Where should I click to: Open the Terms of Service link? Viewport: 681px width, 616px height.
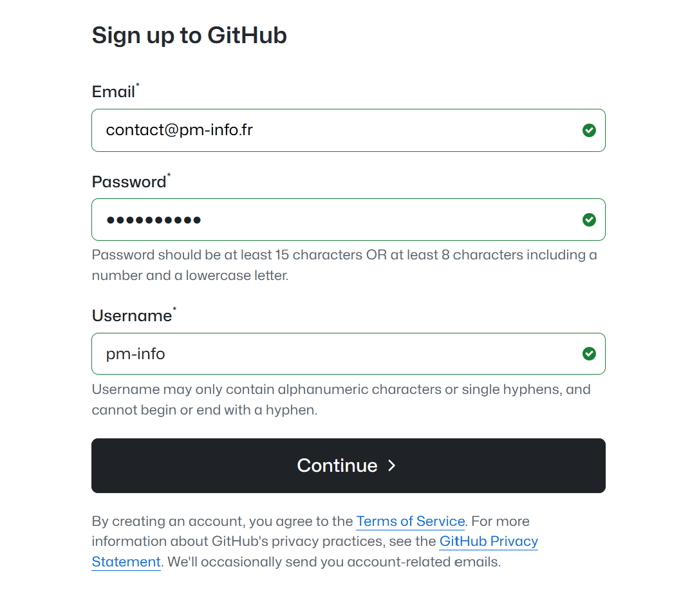[410, 521]
